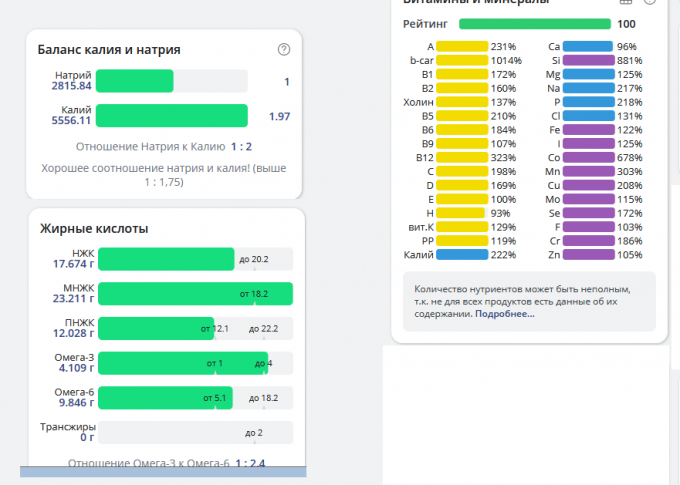The image size is (680, 485).
Task: Click the purple Fe bar
Action: point(588,130)
